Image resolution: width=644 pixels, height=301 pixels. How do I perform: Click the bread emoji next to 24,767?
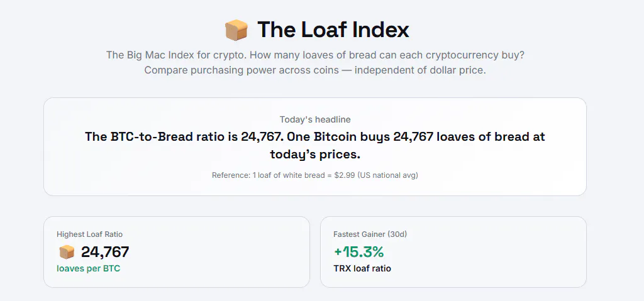[x=67, y=252]
